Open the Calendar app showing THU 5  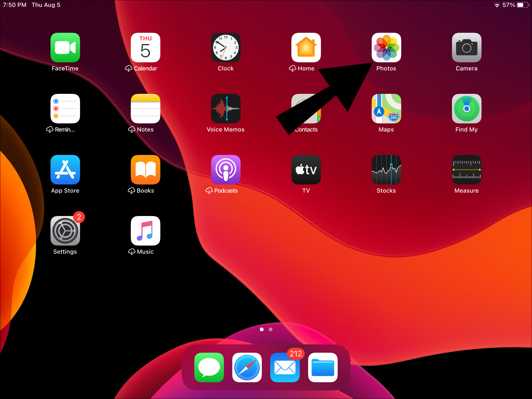145,48
